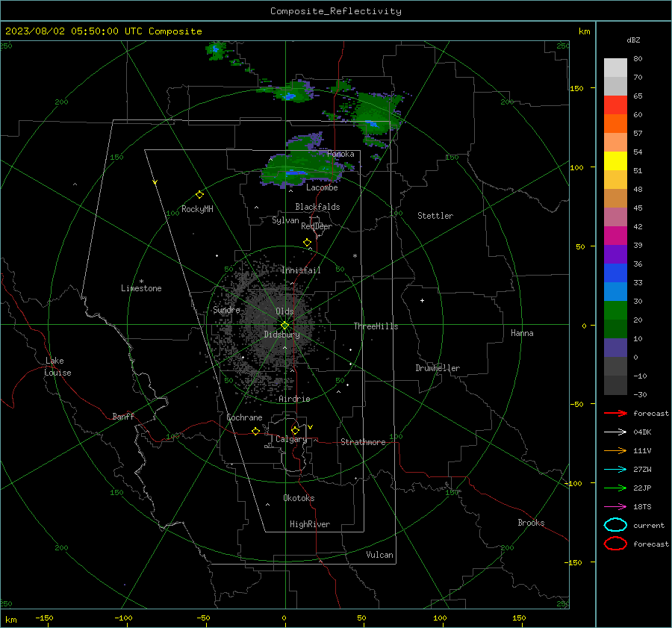Click the magenta 18TS arrow symbol
The width and height of the screenshot is (672, 628).
(615, 507)
